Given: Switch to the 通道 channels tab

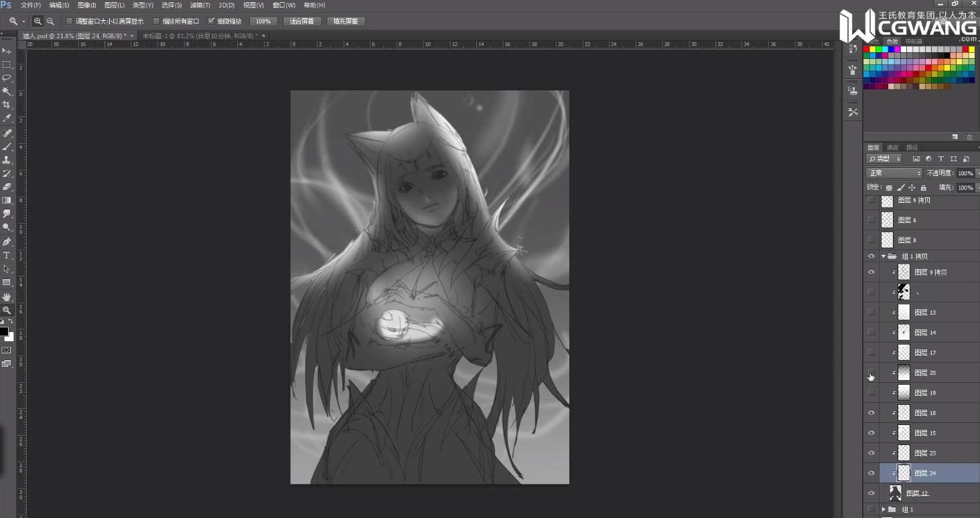Looking at the screenshot, I should coord(892,147).
